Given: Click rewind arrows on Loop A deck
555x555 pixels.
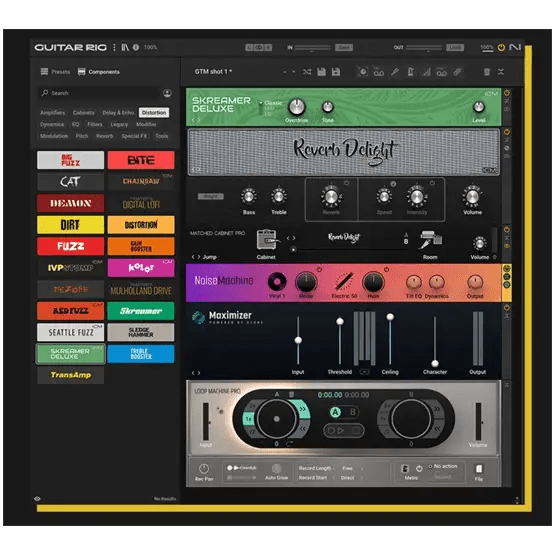Looking at the screenshot, I should pyautogui.click(x=303, y=429).
